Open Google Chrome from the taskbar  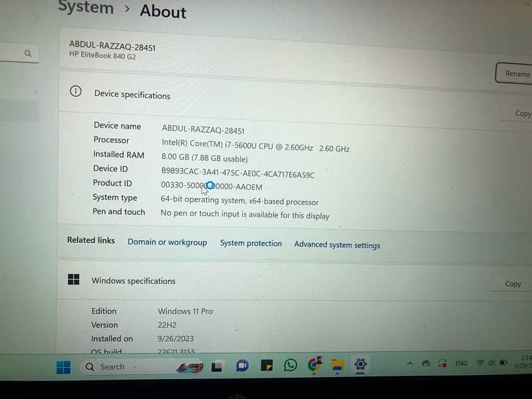[315, 364]
